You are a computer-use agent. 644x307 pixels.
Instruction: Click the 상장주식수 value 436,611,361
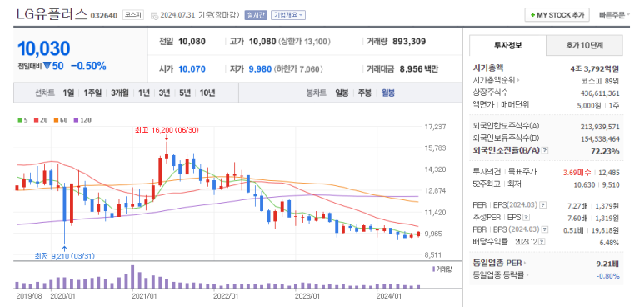click(600, 93)
